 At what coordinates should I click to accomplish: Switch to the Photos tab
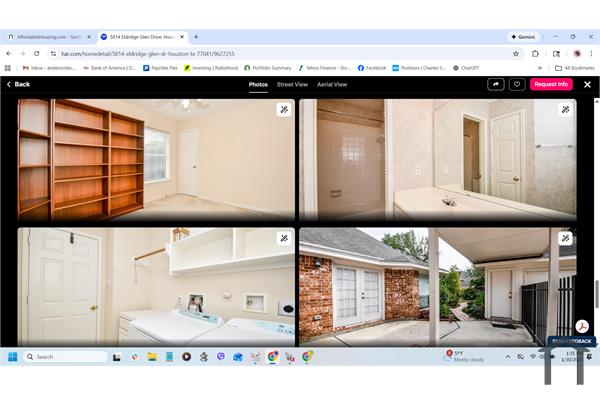[258, 85]
